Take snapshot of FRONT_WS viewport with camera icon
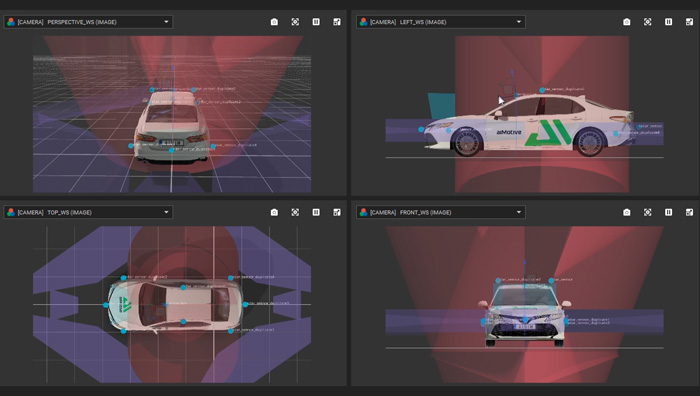This screenshot has height=396, width=700. click(627, 213)
